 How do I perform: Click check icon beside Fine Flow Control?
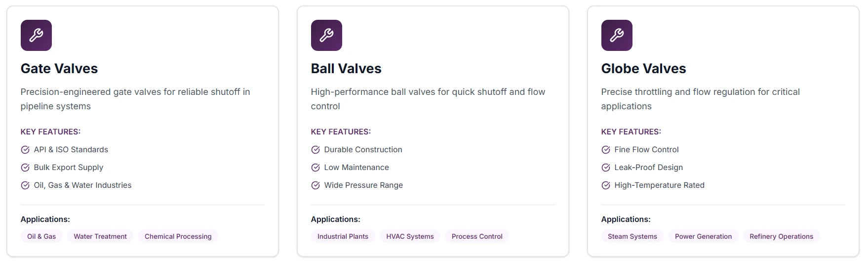point(606,150)
